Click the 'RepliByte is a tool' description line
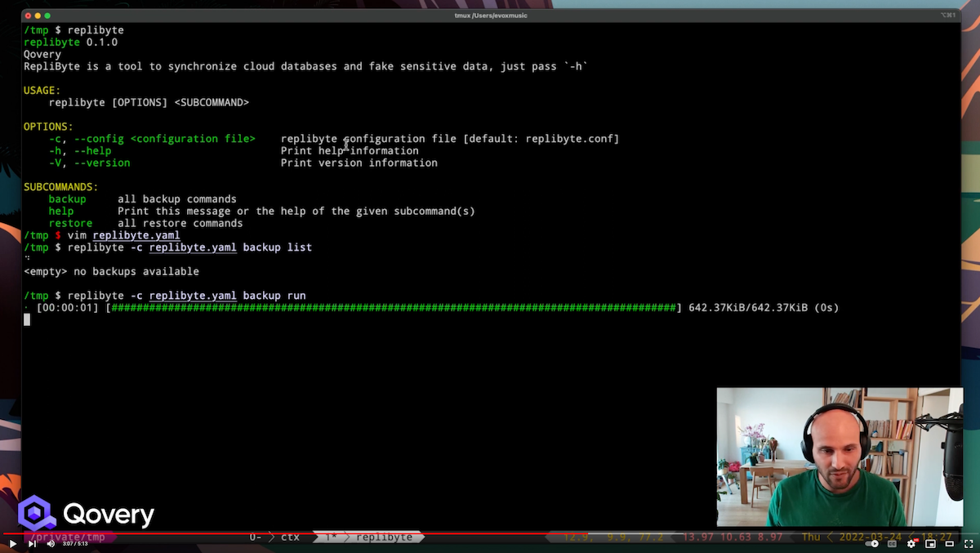 point(305,66)
